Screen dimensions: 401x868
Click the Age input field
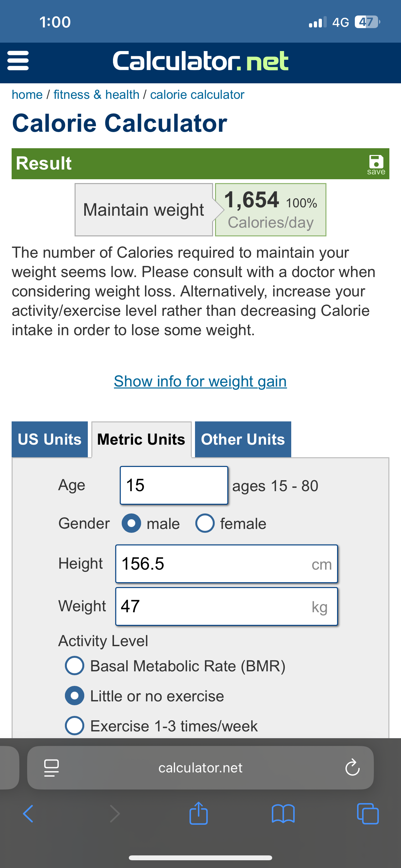click(x=174, y=485)
